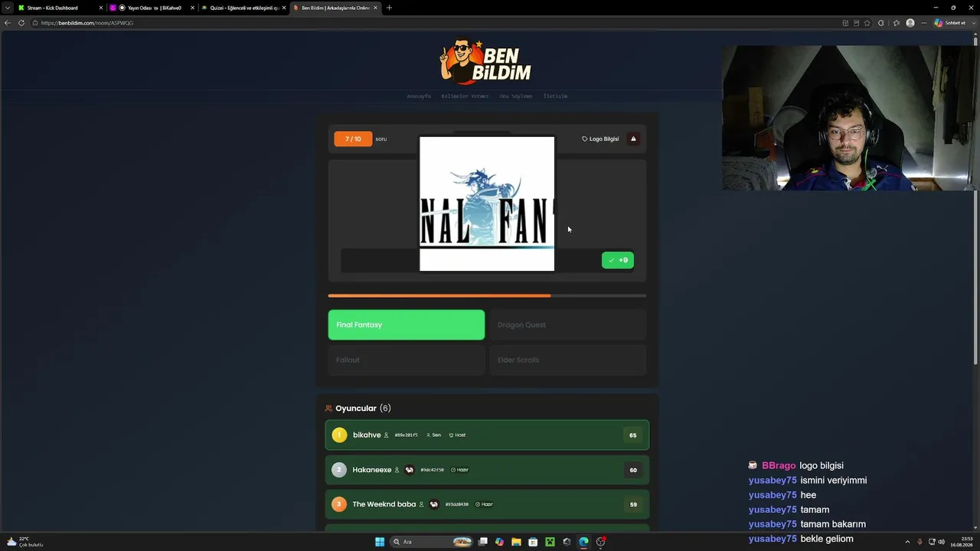Click The Weeknd baba's score of 59

tap(633, 504)
